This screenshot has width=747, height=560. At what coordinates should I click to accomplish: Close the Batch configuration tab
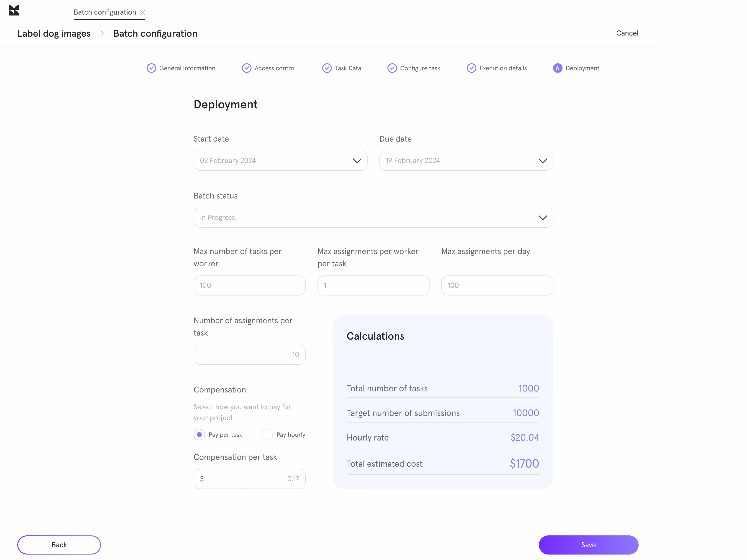pyautogui.click(x=143, y=13)
